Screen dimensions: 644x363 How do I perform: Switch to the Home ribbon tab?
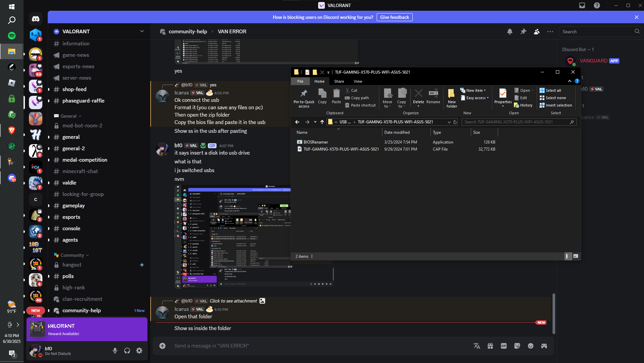click(319, 81)
